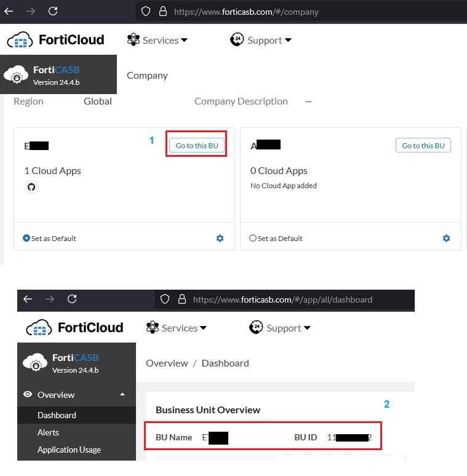Click the 'Global' region value
The width and height of the screenshot is (467, 476).
(98, 101)
